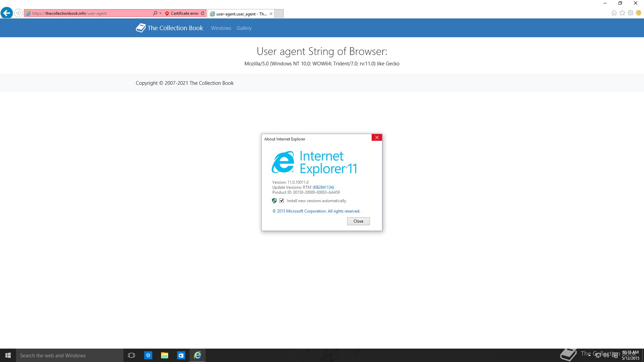Minimize the Internet Explorer window

click(x=605, y=3)
